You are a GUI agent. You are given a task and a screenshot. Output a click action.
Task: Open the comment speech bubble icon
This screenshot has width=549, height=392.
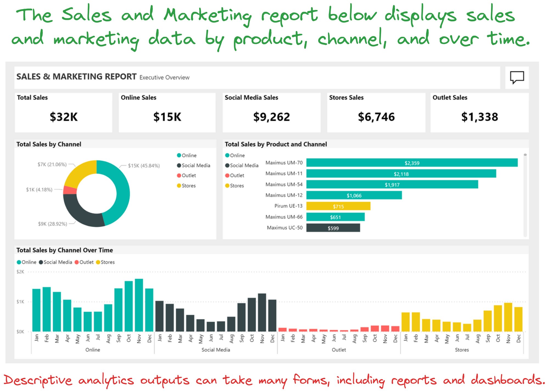click(517, 77)
